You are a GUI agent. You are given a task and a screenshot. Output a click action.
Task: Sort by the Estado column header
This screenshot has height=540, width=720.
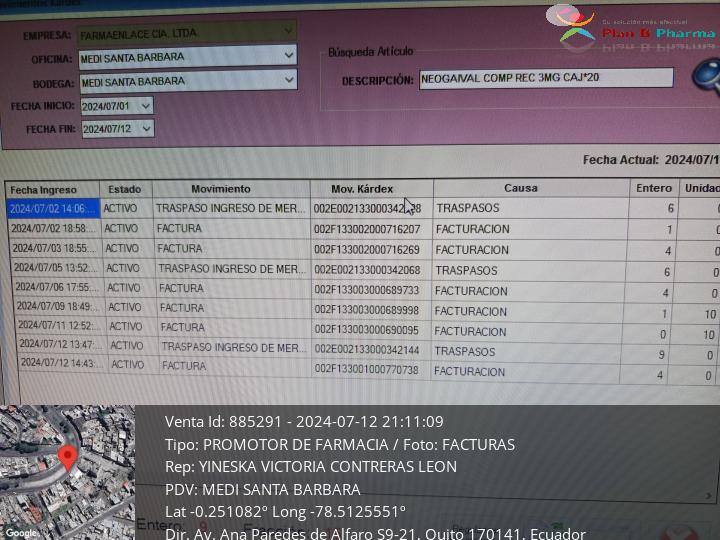click(x=125, y=189)
